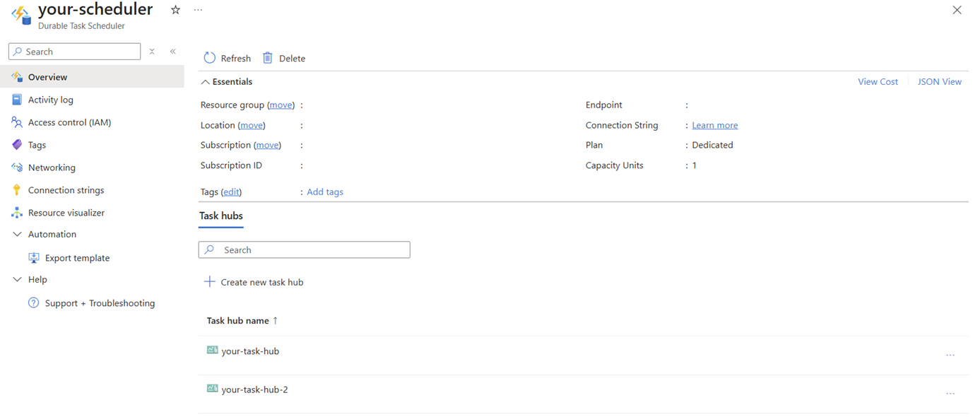Open the JSON View

tap(939, 81)
